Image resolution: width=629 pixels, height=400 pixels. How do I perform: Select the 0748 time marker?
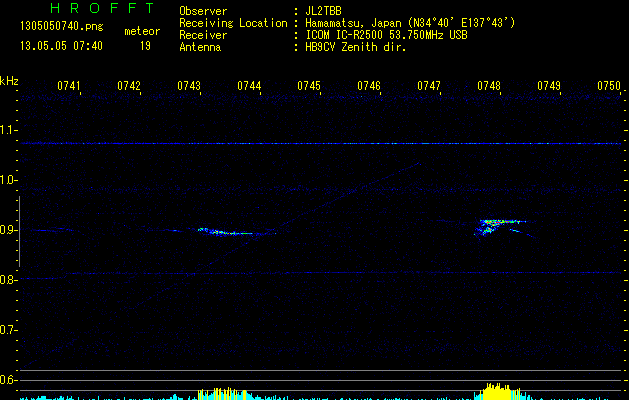pos(489,87)
